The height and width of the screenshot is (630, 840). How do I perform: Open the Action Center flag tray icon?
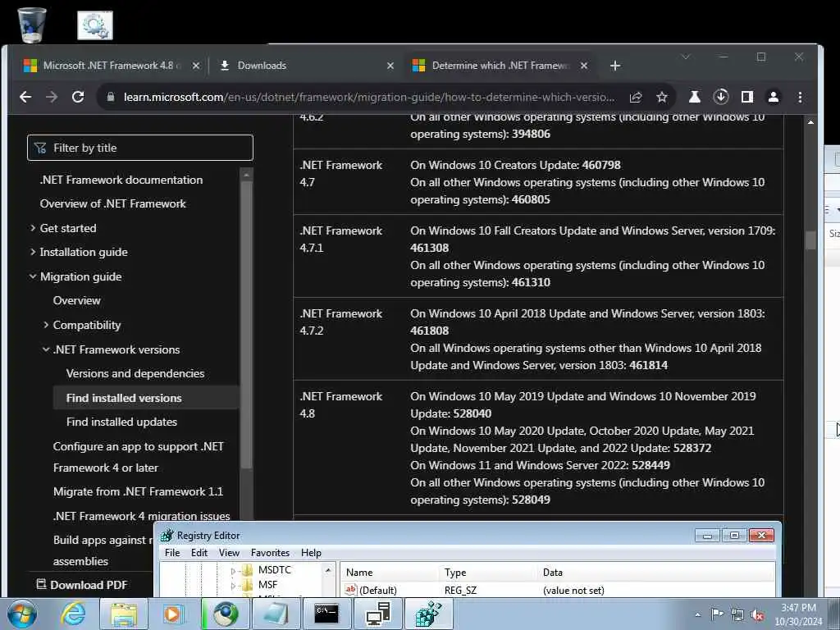tap(717, 614)
